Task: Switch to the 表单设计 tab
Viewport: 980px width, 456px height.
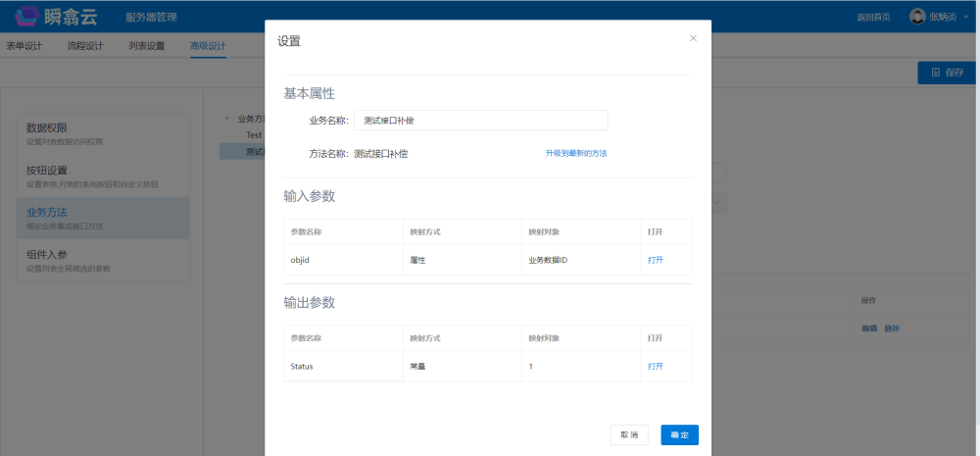Action: pos(24,46)
